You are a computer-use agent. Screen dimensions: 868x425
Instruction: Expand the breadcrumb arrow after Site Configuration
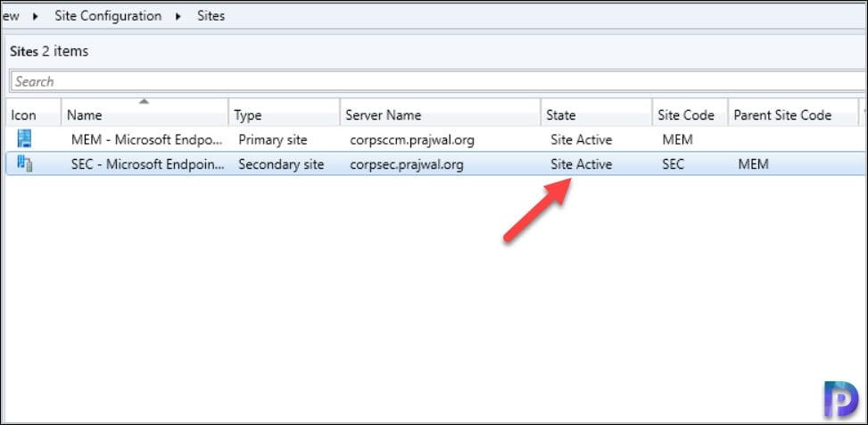click(178, 17)
